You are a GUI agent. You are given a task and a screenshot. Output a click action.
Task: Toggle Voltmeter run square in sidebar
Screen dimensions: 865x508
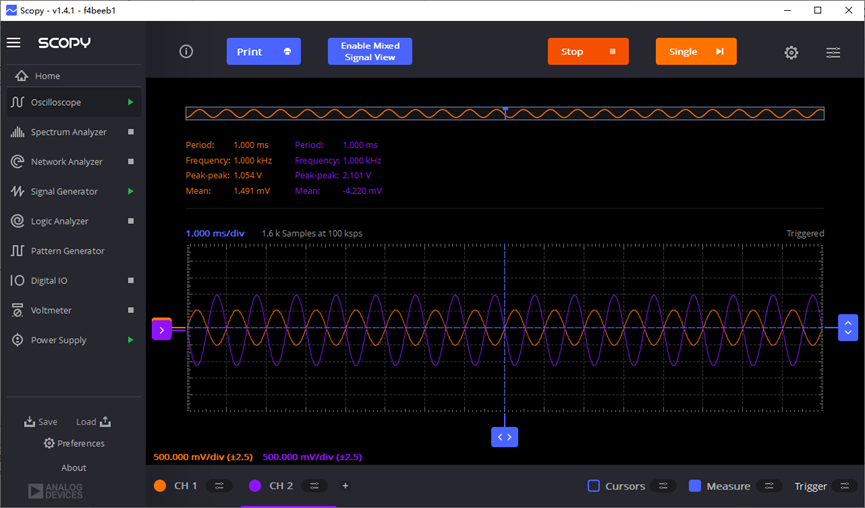[x=131, y=310]
